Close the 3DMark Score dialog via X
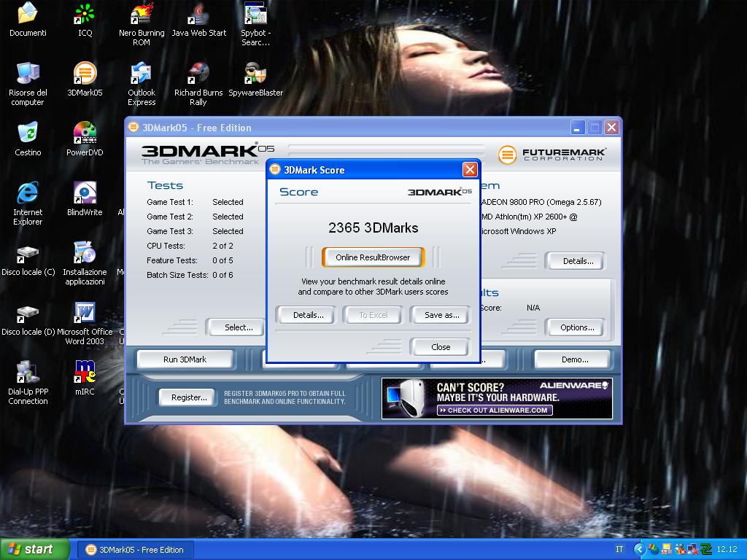 point(470,169)
